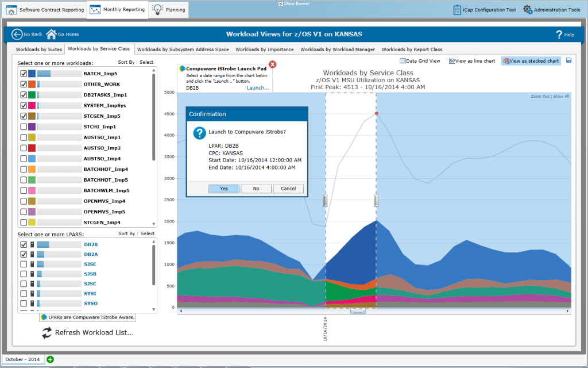Close the iStrobe Launch Pad red X
This screenshot has height=368, width=588.
point(273,64)
